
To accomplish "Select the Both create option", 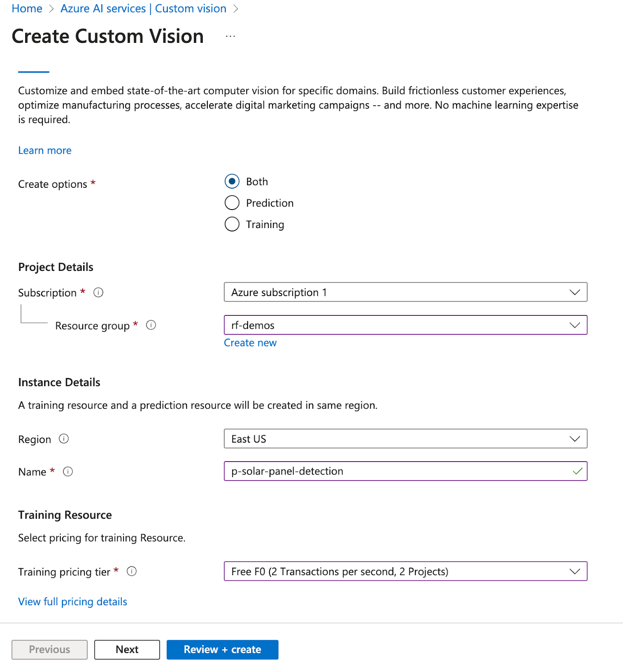I will pos(232,181).
